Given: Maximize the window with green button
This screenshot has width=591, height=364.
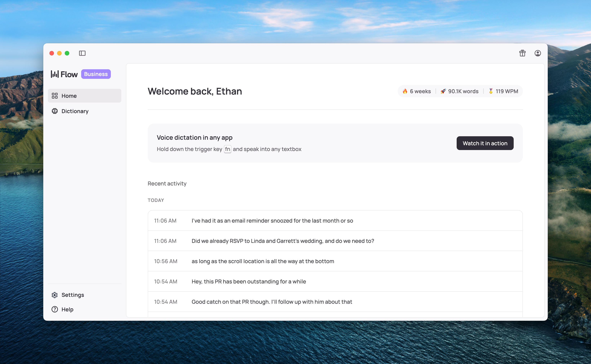Looking at the screenshot, I should click(x=67, y=53).
